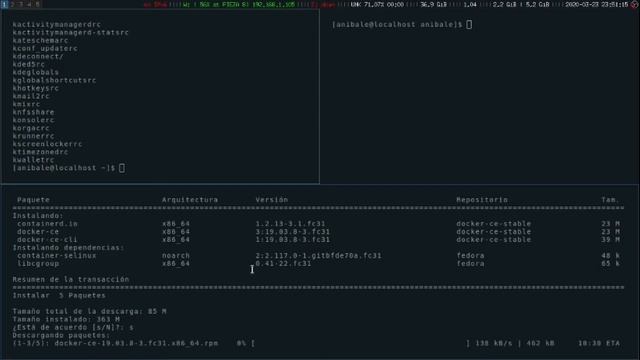The image size is (640, 360).
Task: Click the battery 71.07% status entry
Action: point(378,4)
